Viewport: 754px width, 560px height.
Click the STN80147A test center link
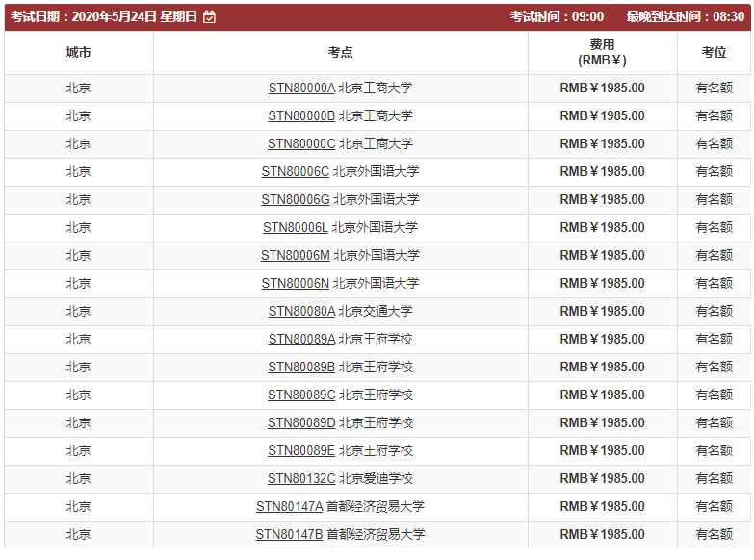pyautogui.click(x=289, y=507)
